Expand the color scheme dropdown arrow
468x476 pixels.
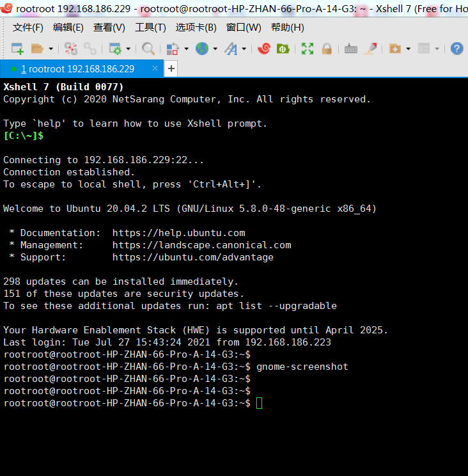186,49
